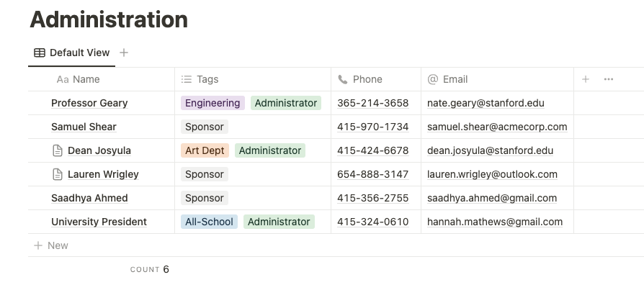Open the Name column header menu
This screenshot has height=303, width=644.
(102, 79)
